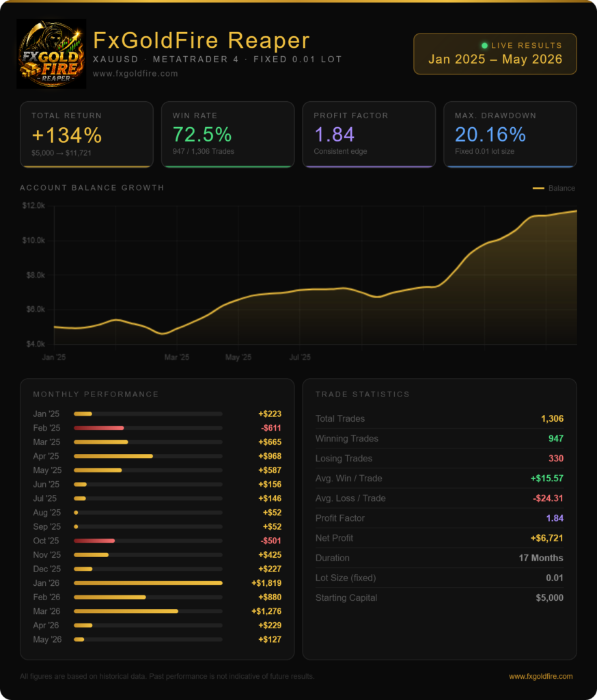Click the FxGoldFire Reaper title text
The width and height of the screenshot is (597, 700).
pyautogui.click(x=202, y=40)
